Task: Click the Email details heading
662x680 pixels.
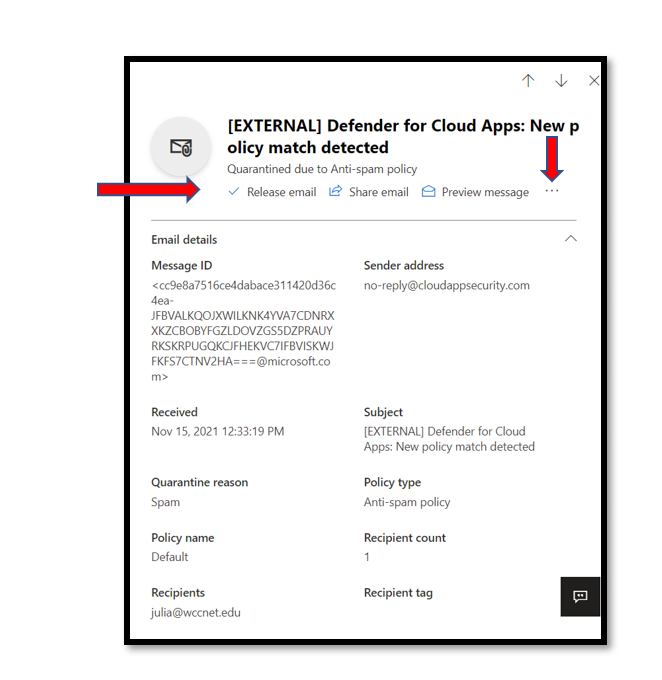Action: [184, 240]
